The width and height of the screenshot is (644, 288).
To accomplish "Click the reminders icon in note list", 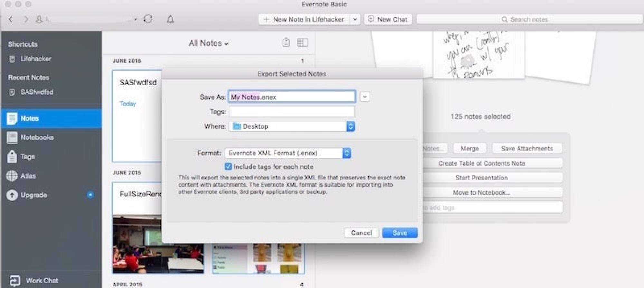I will point(286,42).
